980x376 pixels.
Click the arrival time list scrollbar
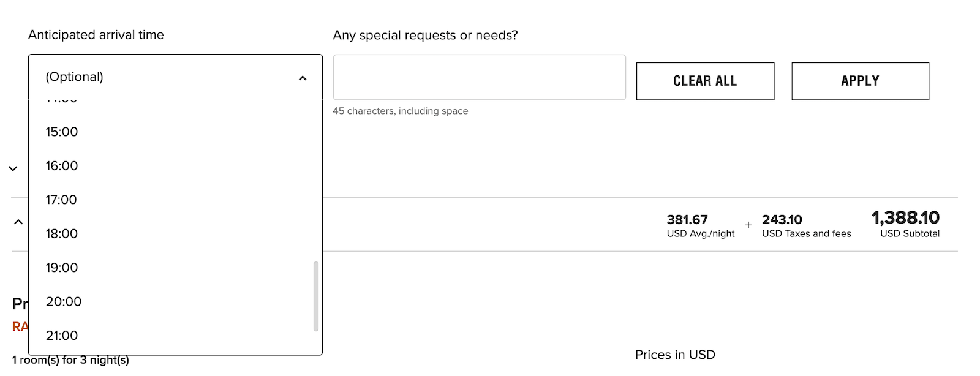[316, 296]
